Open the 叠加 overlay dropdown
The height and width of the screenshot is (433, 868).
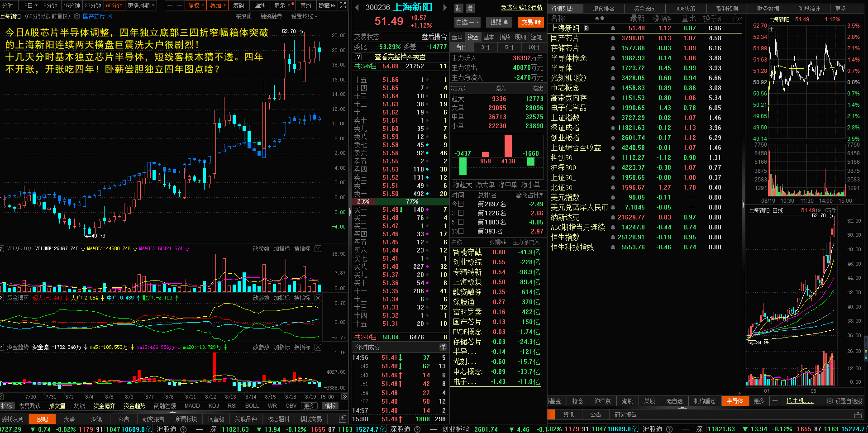pos(218,5)
